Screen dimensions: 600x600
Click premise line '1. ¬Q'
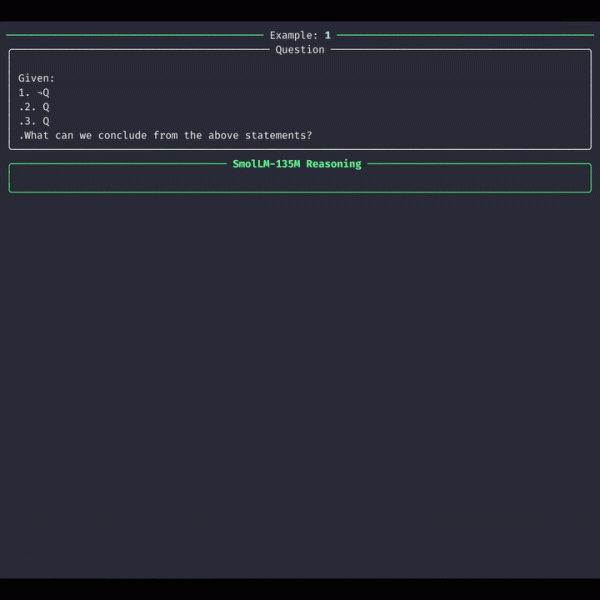34,92
